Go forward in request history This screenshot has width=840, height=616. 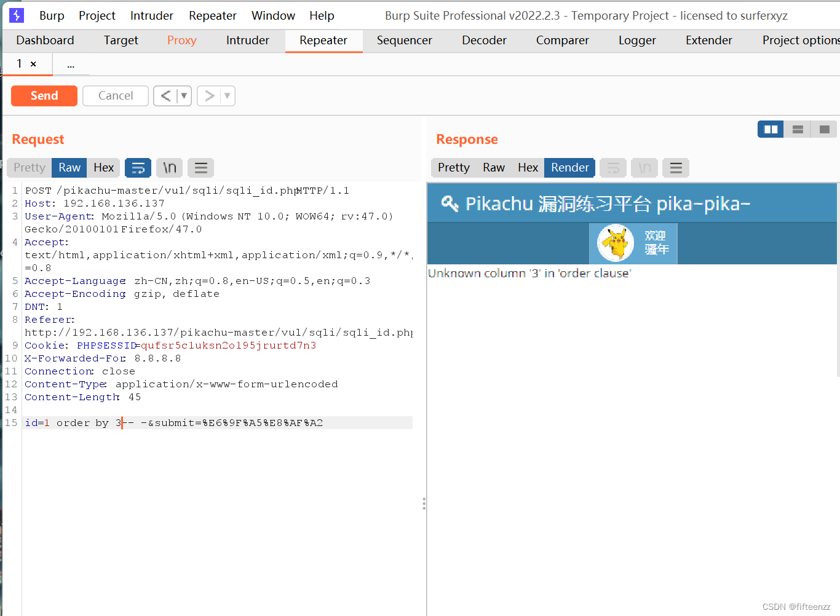209,95
